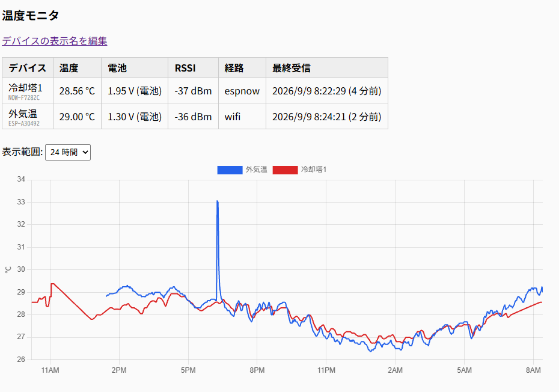Select the device ID NOW-F7282C
The height and width of the screenshot is (392, 559).
coord(24,98)
